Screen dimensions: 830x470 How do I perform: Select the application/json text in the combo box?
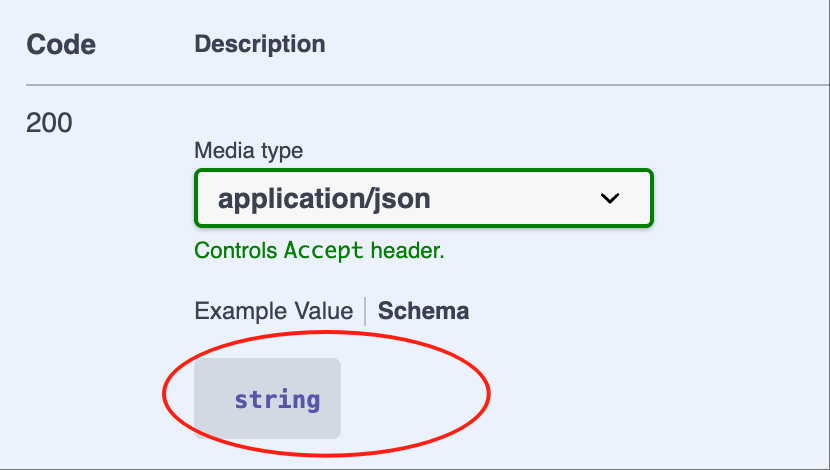324,200
